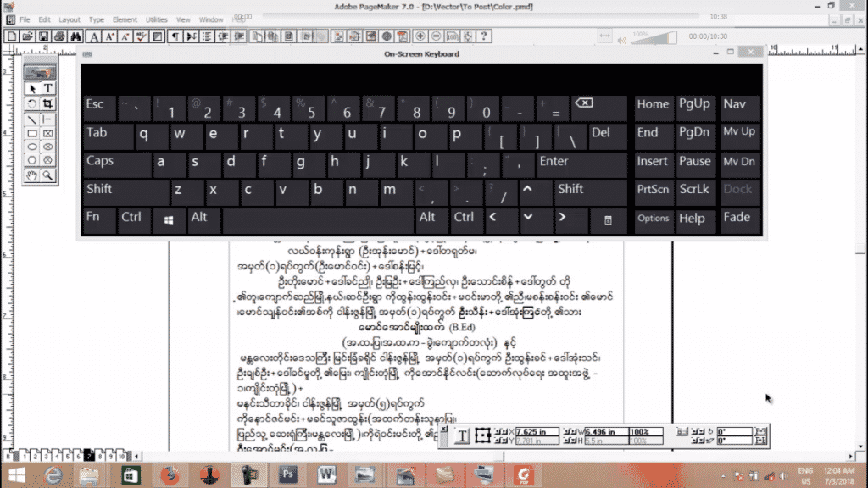868x488 pixels.
Task: Click the horizontal scrollbar at page bottom
Action: 495,457
